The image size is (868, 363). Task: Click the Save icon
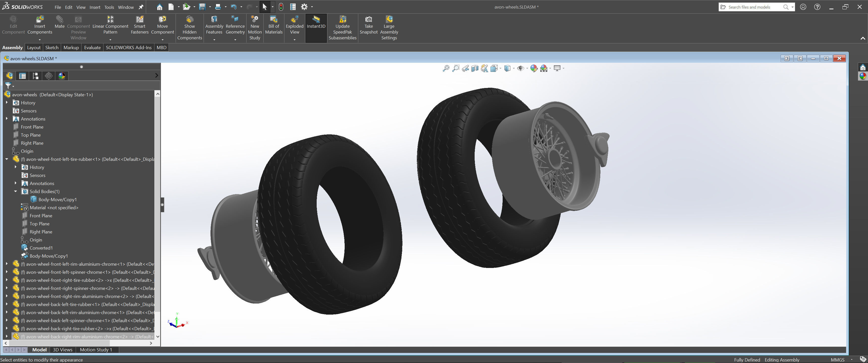click(x=202, y=7)
